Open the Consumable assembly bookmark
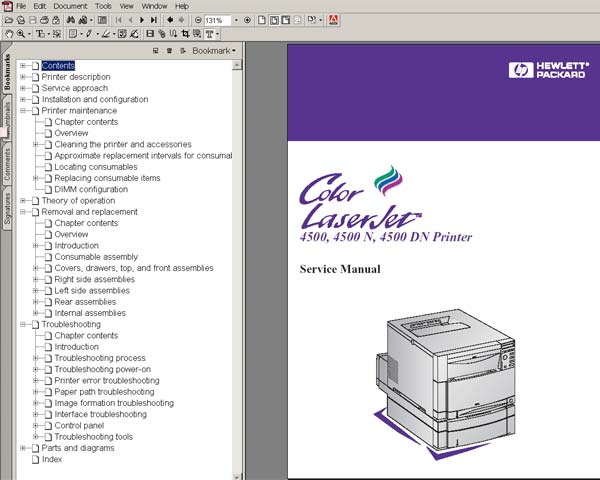This screenshot has width=600, height=480. click(96, 257)
